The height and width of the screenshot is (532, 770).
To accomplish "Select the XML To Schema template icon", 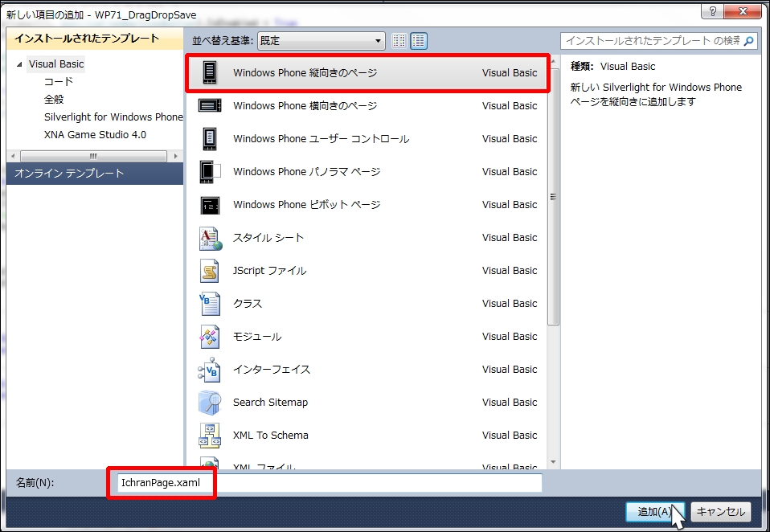I will pos(210,436).
